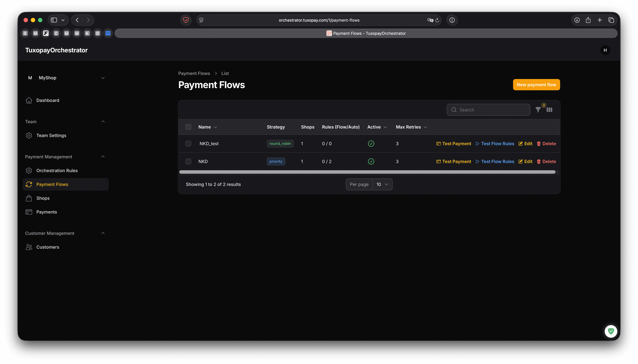Open the browser downloads icon
This screenshot has height=364, width=638.
[x=577, y=20]
